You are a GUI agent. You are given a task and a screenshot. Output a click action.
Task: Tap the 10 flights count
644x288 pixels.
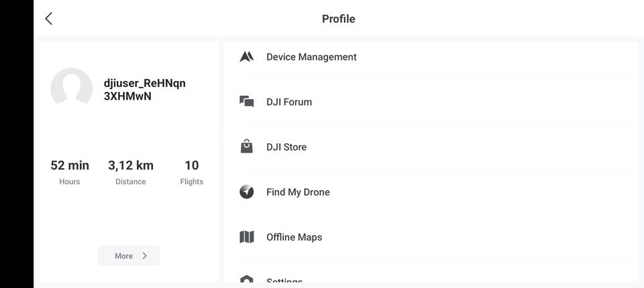(191, 165)
